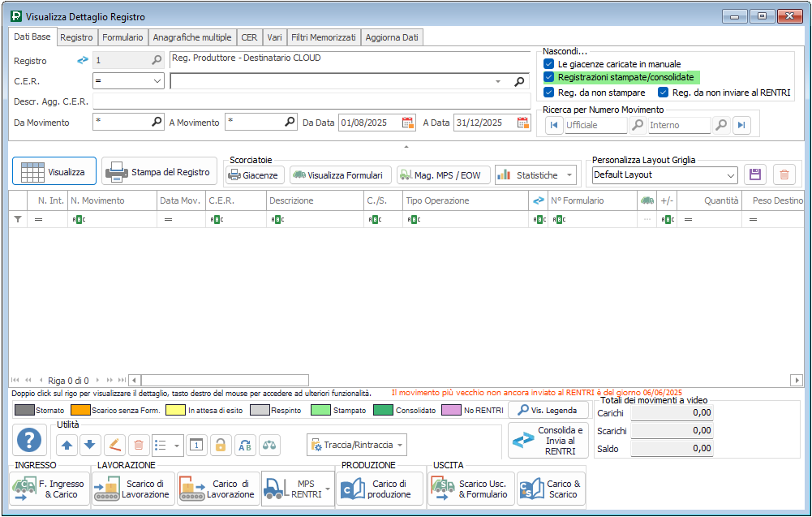Viewport: 812px width, 517px height.
Task: Click the blue question mark help icon
Action: point(30,441)
